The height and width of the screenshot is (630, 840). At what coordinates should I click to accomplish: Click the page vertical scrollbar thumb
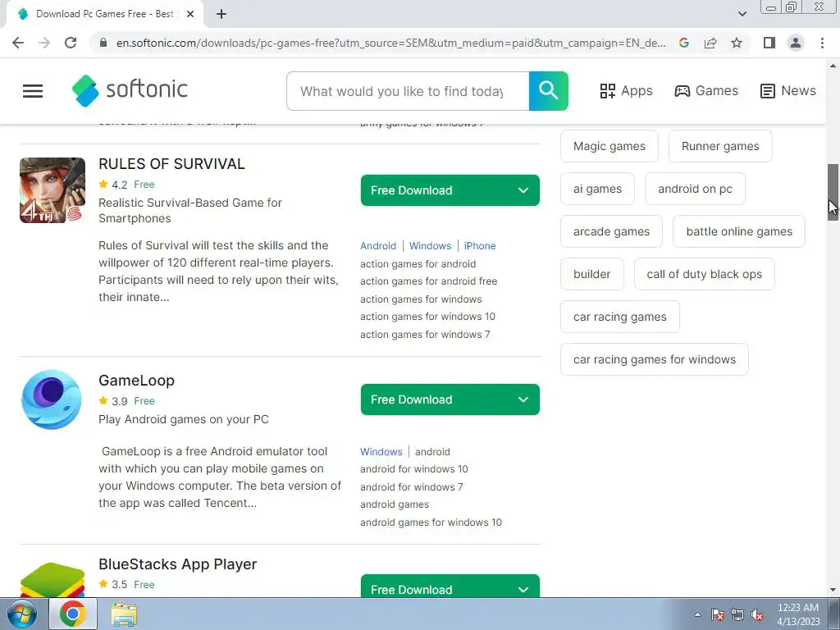coord(833,192)
